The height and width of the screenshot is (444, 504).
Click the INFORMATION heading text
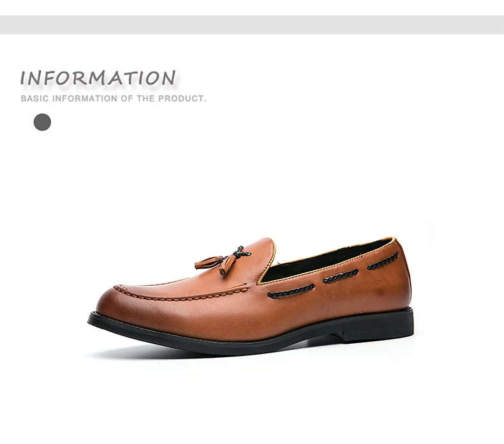[x=98, y=78]
